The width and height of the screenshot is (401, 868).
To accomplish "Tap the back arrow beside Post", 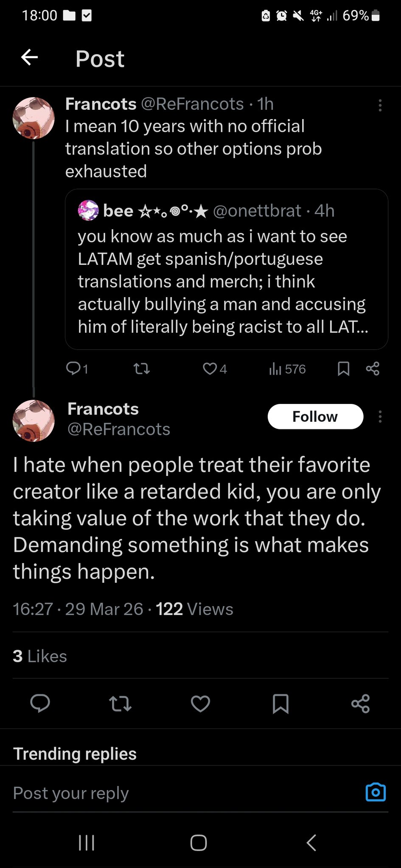I will (x=30, y=57).
